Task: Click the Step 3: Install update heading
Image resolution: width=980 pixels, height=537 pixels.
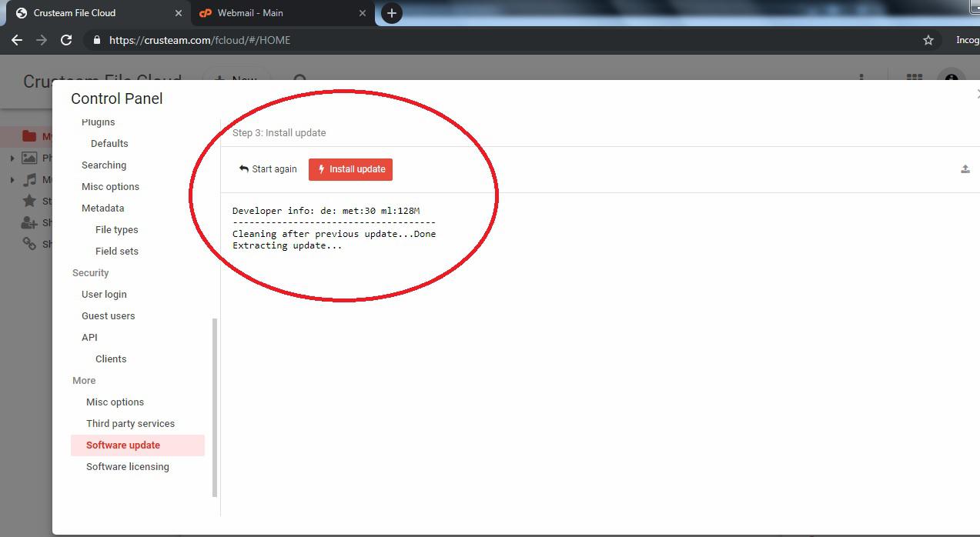Action: pos(279,132)
